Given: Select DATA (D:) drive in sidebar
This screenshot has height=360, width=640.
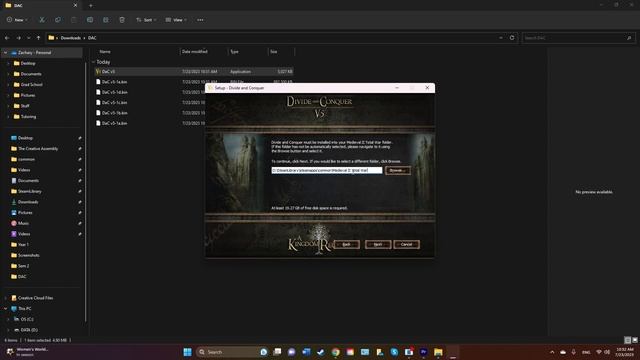Looking at the screenshot, I should pyautogui.click(x=29, y=330).
